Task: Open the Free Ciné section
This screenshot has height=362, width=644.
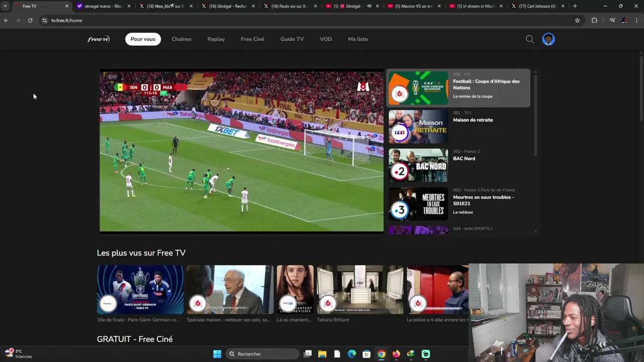Action: [x=253, y=39]
